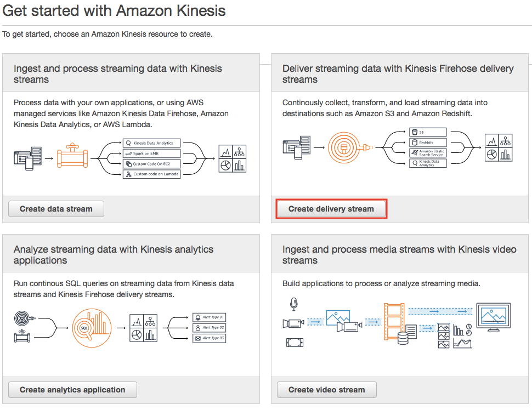Click the Alert Type 01 bell item
The height and width of the screenshot is (410, 532).
(x=209, y=317)
